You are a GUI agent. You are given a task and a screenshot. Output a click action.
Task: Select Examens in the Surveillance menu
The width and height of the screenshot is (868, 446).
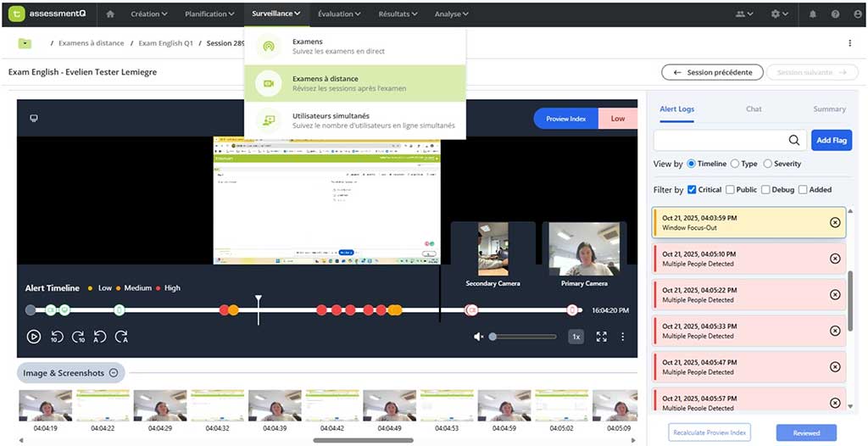point(355,46)
